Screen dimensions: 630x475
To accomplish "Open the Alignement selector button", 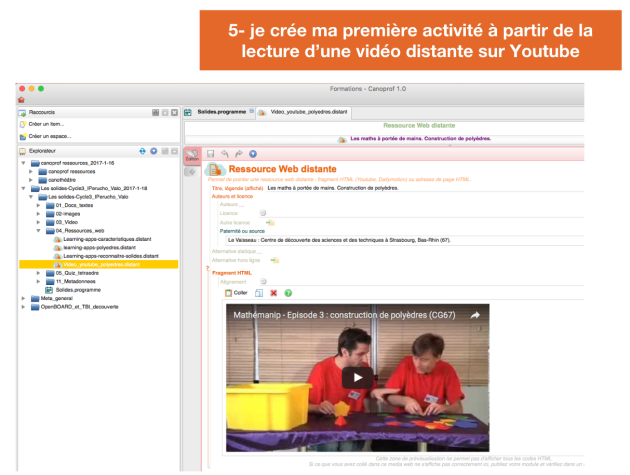I will click(264, 281).
